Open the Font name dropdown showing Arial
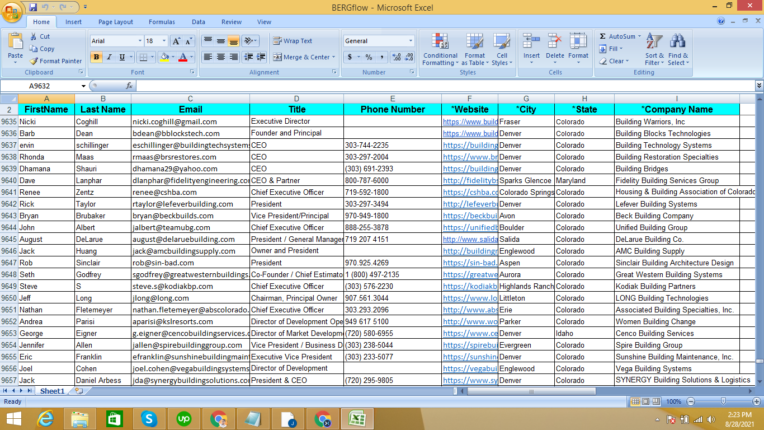The height and width of the screenshot is (430, 764). click(x=140, y=41)
